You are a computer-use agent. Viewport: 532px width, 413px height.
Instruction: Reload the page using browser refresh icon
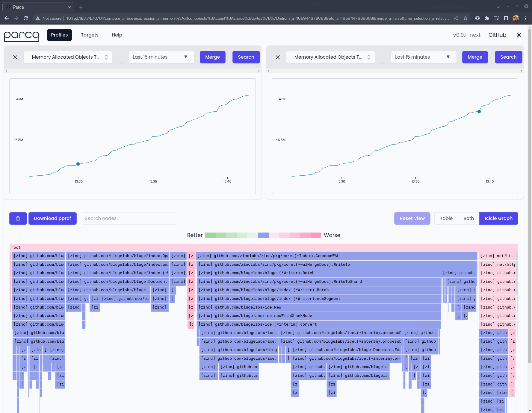[x=26, y=18]
